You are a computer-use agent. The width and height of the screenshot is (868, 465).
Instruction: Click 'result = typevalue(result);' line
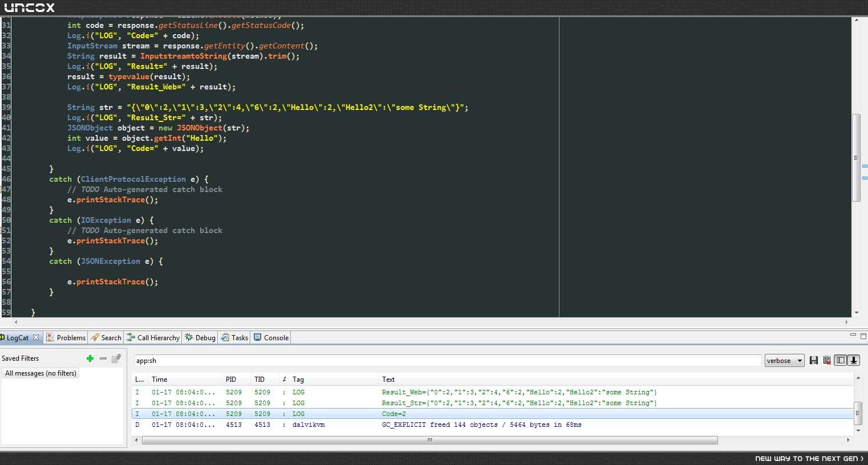[128, 76]
